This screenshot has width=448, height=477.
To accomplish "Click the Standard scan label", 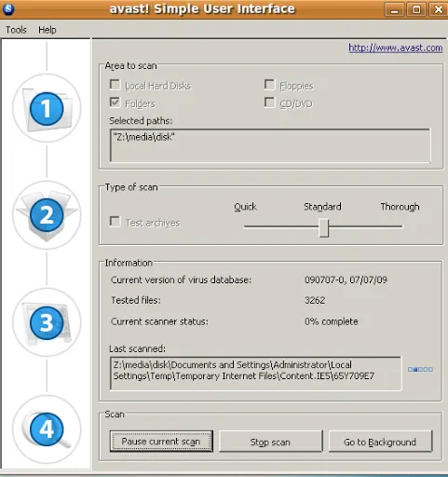I will click(322, 207).
